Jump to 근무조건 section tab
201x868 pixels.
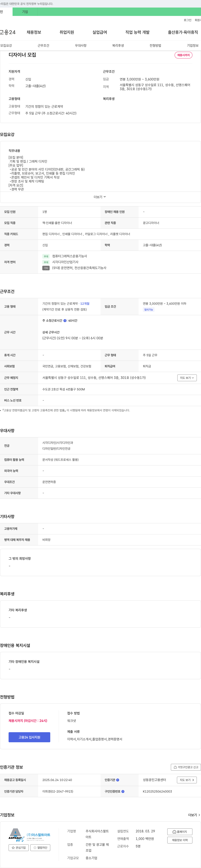43,45
